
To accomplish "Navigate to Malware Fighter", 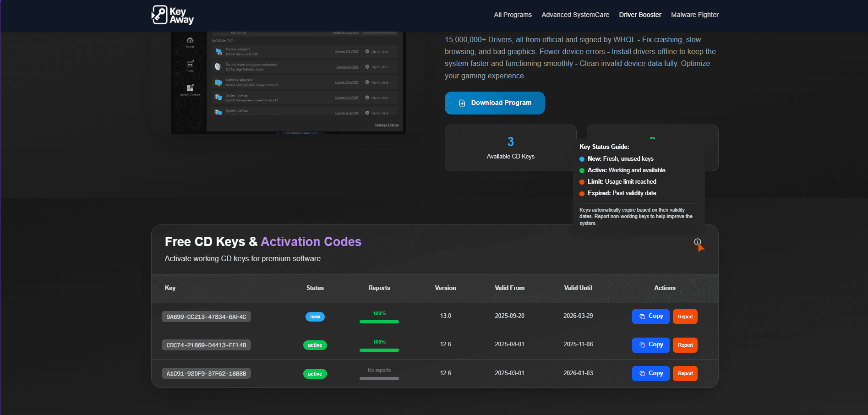I will [x=694, y=15].
